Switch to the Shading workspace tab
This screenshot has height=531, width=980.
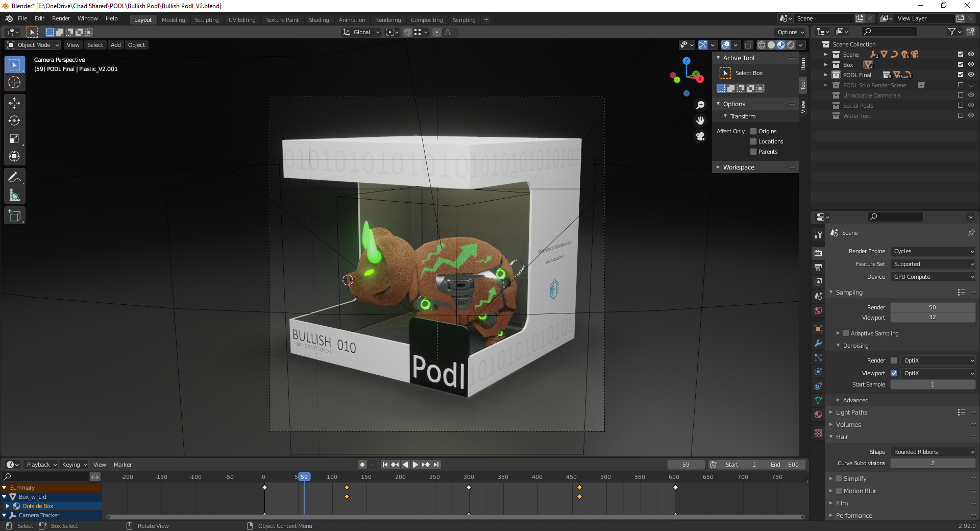318,20
